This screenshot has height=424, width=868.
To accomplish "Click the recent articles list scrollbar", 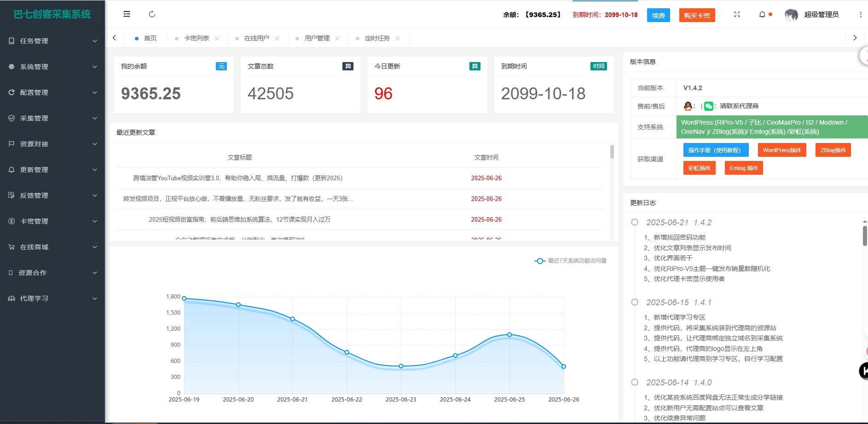I will [x=612, y=152].
